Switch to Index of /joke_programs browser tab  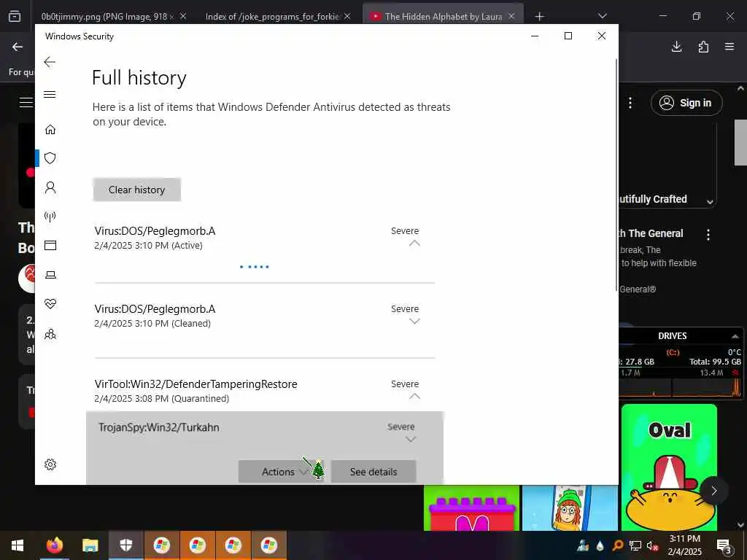[x=272, y=17]
